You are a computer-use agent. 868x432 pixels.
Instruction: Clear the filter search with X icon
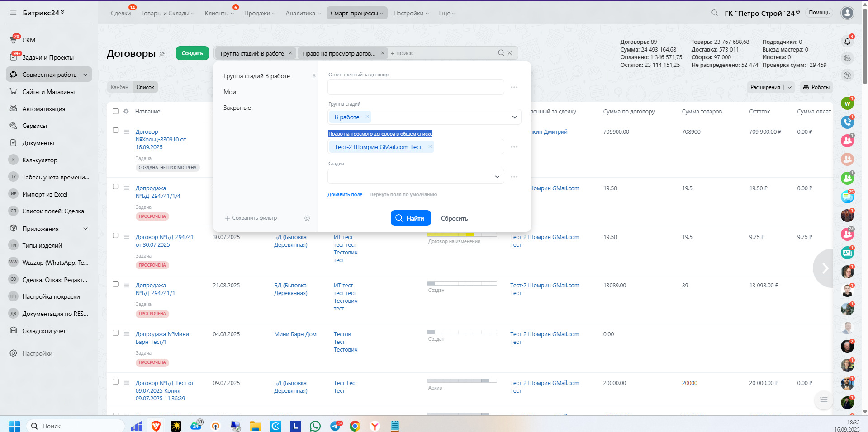(x=510, y=53)
